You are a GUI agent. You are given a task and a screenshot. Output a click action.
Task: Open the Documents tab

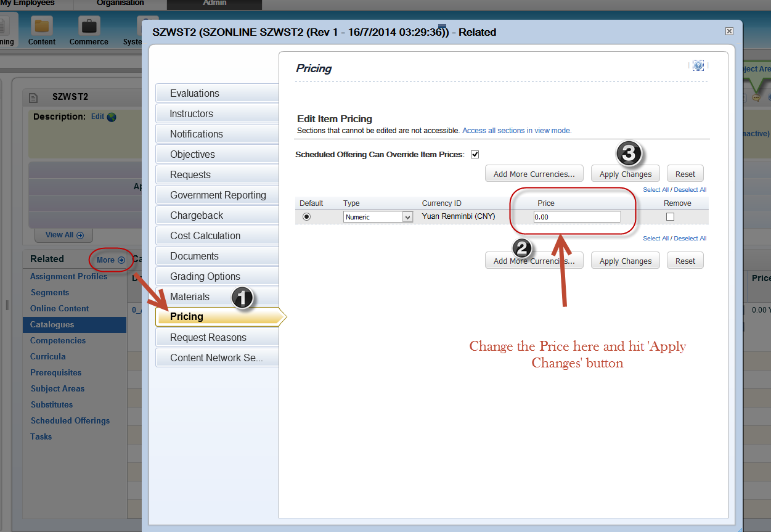217,256
